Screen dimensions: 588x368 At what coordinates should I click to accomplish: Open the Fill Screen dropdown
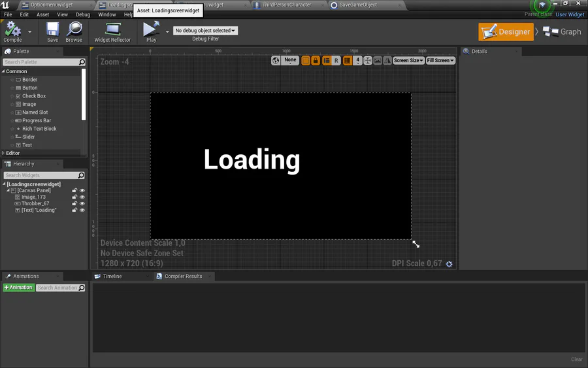[x=440, y=60]
